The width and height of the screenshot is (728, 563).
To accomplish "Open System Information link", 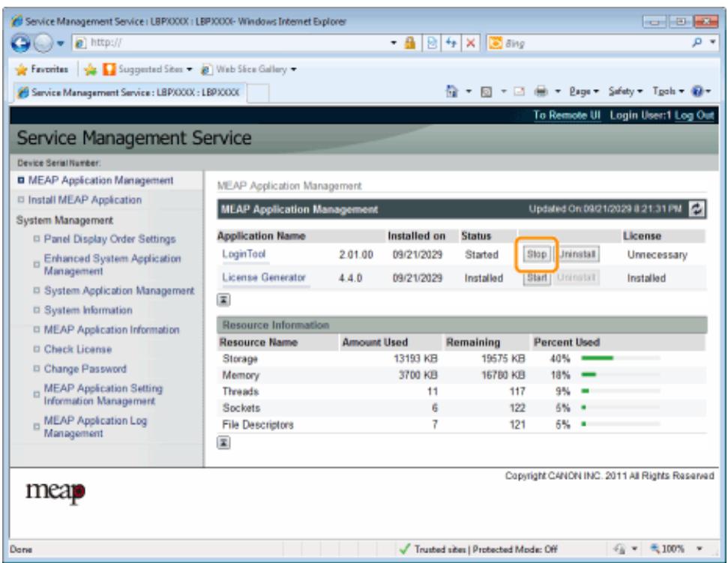I will 88,310.
